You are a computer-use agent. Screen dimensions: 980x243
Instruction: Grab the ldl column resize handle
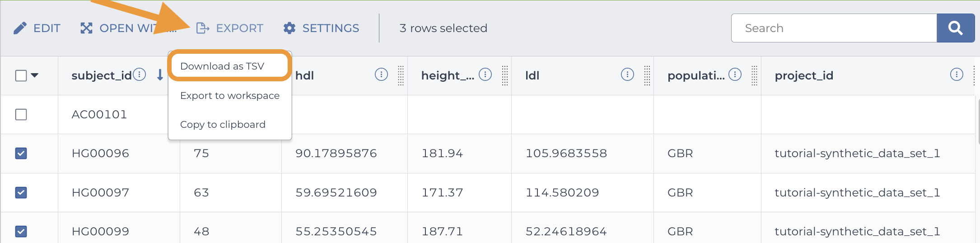point(647,75)
